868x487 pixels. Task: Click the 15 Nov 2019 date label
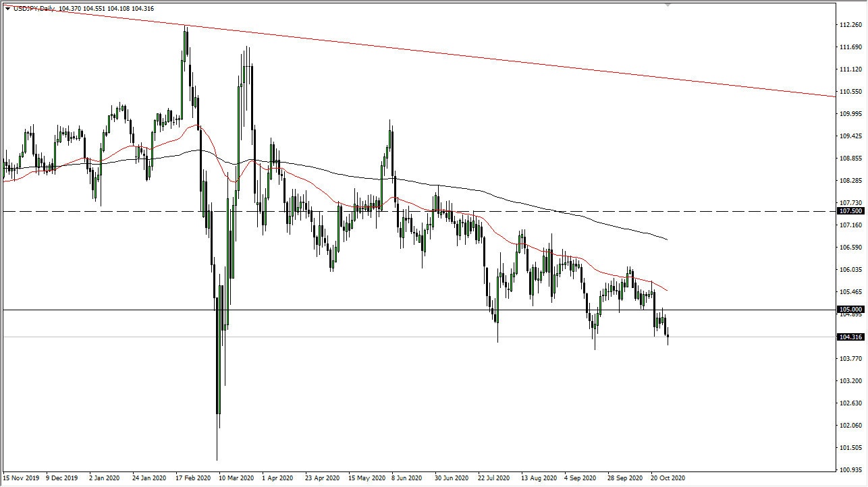point(21,478)
